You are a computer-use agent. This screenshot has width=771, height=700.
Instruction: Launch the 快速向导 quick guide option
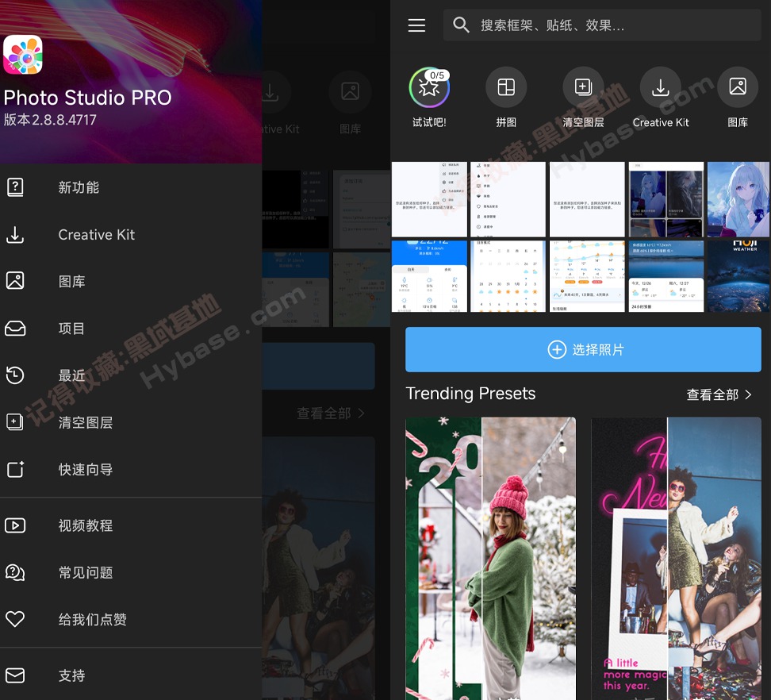(x=85, y=469)
